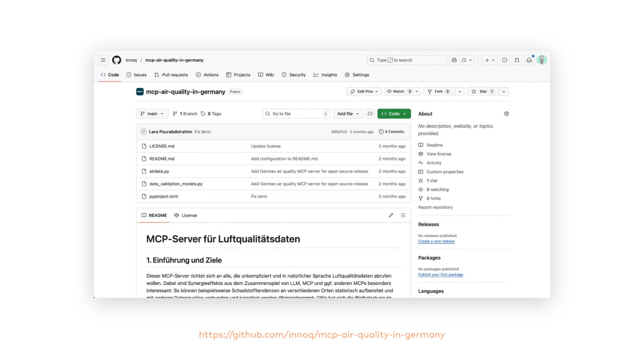Screen dimensions: 644x362
Task: Open README.md file
Action: tap(162, 158)
